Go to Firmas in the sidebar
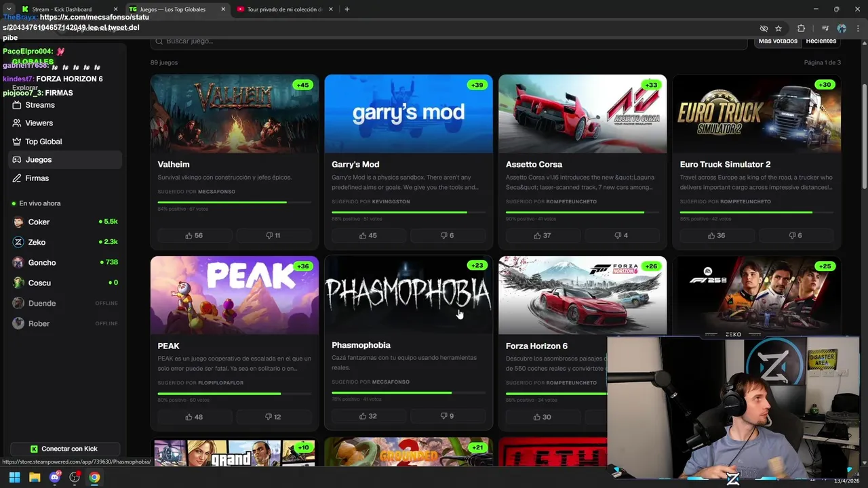 (x=65, y=178)
